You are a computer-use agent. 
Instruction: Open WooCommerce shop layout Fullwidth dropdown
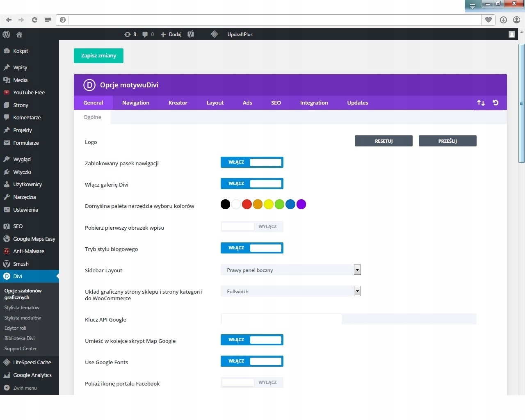pos(291,291)
